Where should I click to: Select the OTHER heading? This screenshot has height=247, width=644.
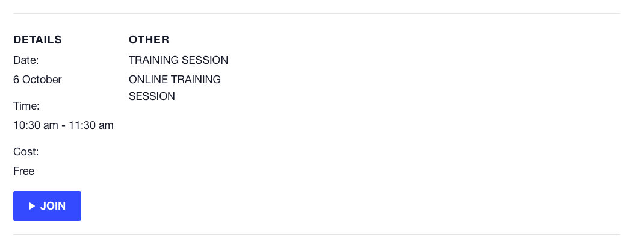coord(149,40)
